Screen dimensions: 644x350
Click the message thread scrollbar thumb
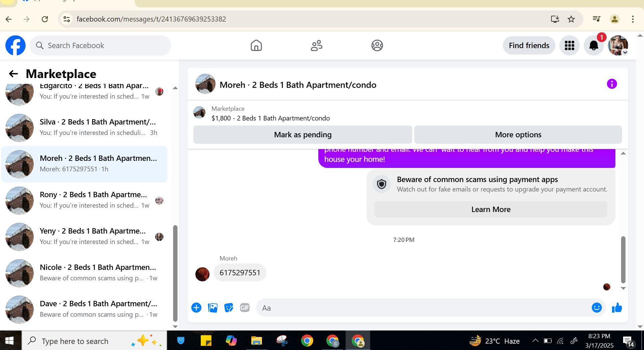click(x=623, y=259)
